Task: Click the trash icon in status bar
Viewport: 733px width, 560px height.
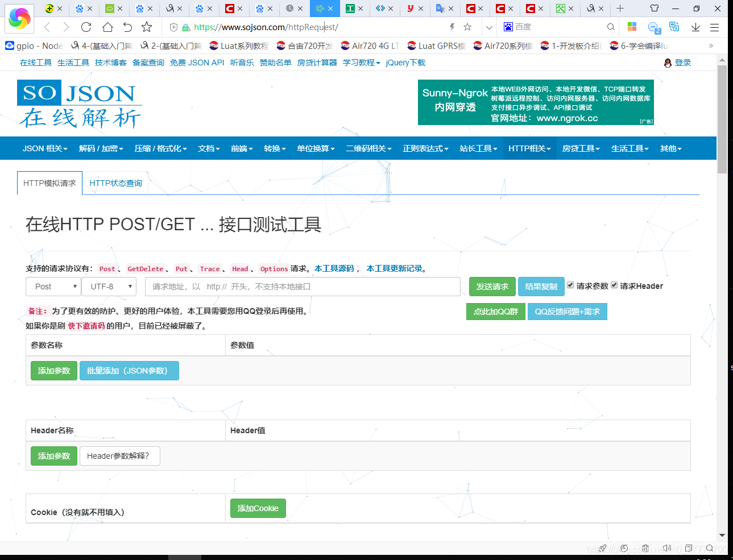Action: 645,549
